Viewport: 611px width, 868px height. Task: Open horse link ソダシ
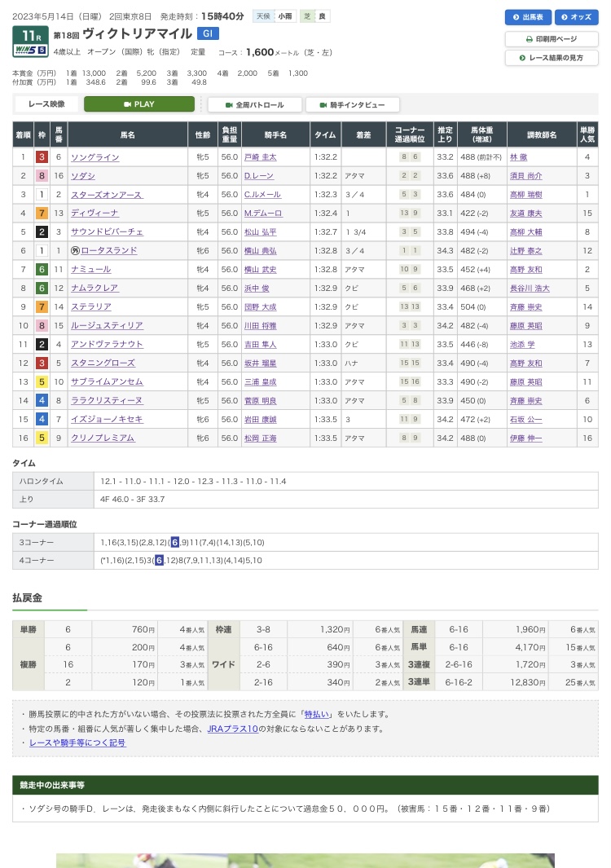click(83, 176)
